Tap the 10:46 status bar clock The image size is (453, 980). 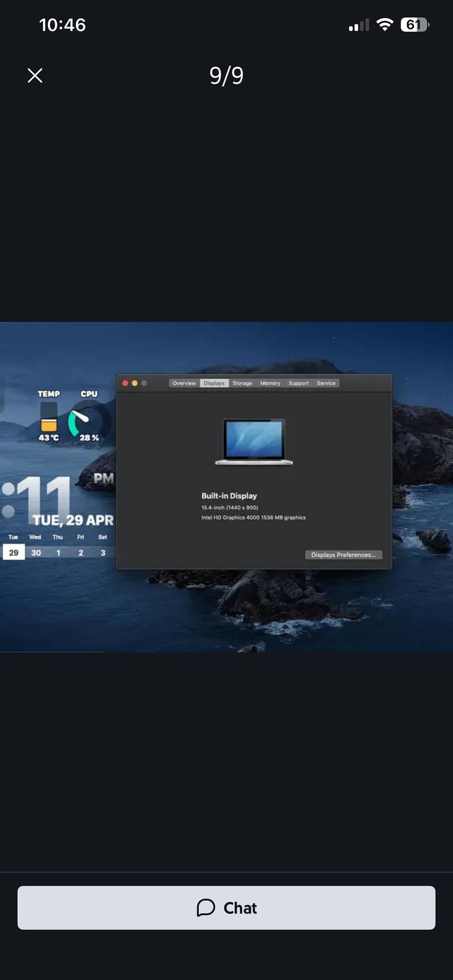pos(62,25)
